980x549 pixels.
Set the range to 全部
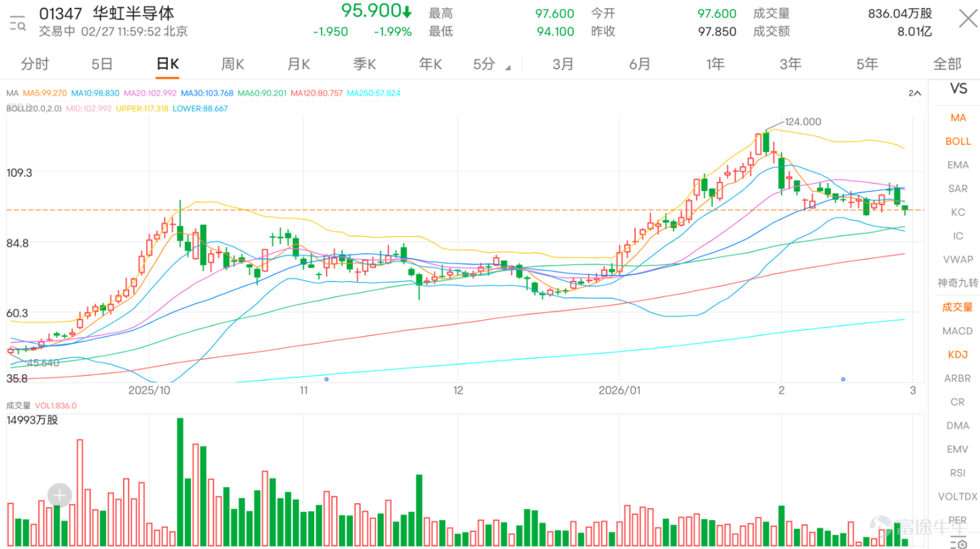tap(947, 64)
